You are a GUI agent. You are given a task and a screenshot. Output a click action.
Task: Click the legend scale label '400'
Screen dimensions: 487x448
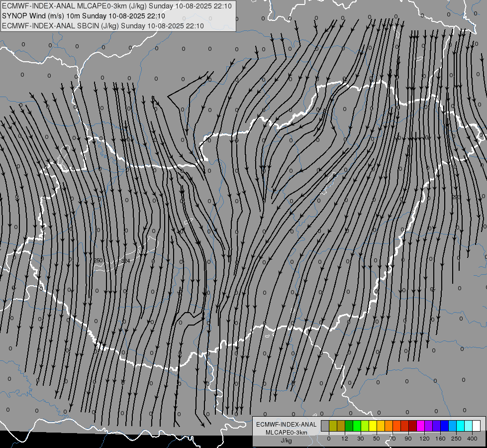[x=472, y=439]
